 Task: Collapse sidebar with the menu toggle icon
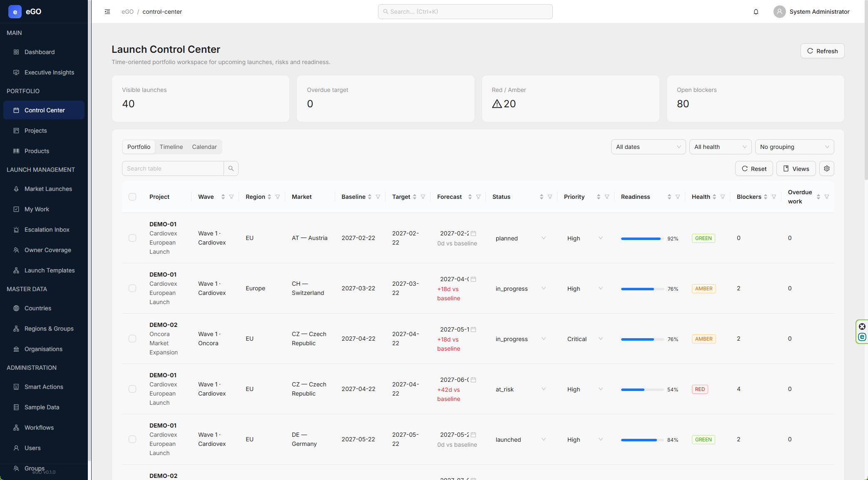(x=107, y=12)
